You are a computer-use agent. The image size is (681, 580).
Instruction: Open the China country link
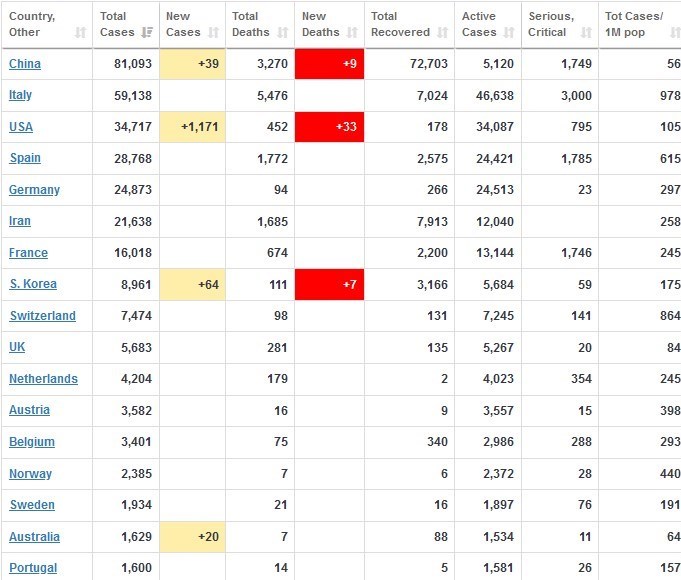[x=25, y=64]
